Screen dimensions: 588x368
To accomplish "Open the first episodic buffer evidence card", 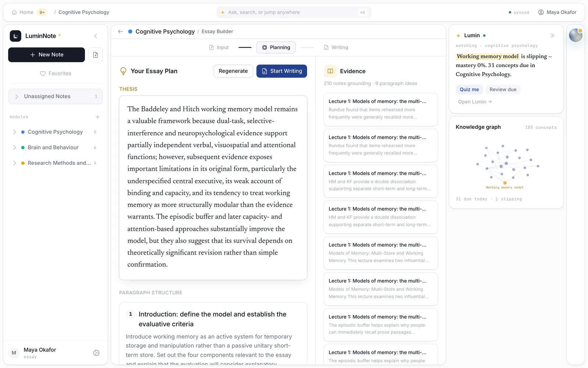I will [x=381, y=325].
